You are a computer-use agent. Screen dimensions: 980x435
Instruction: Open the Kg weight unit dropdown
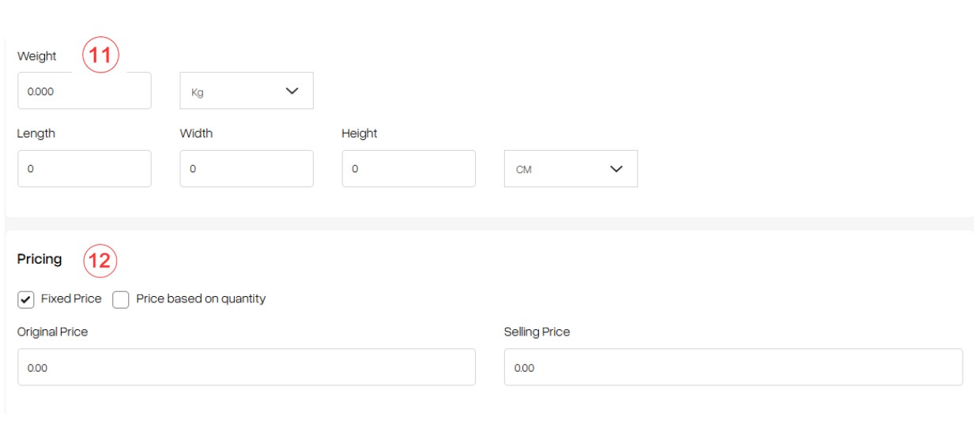[247, 91]
